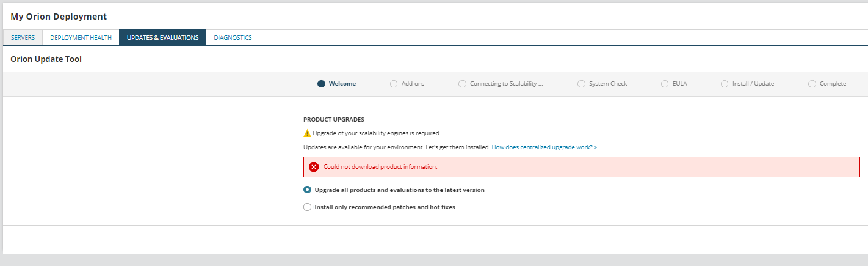Switch to Deployment Health tab
The image size is (868, 266).
pyautogui.click(x=81, y=38)
